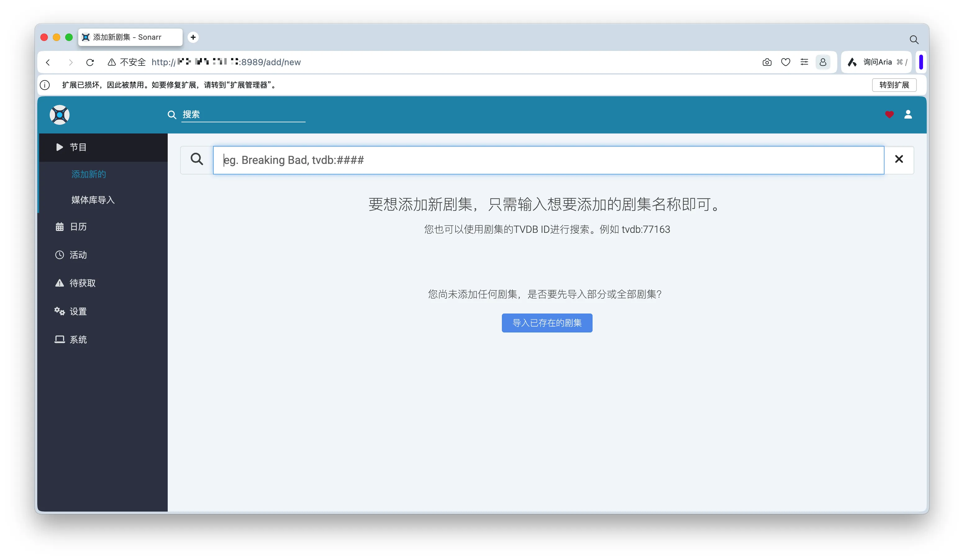
Task: Click the gears icon beside 设置
Action: pos(60,311)
